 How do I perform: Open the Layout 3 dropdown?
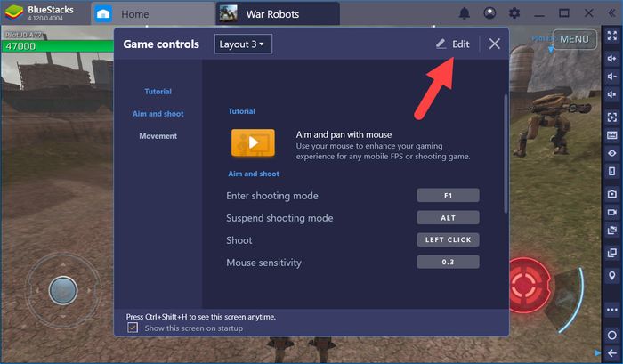243,44
